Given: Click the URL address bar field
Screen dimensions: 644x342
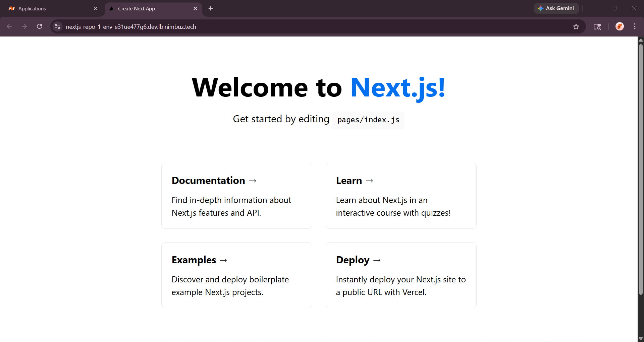Looking at the screenshot, I should [x=302, y=26].
